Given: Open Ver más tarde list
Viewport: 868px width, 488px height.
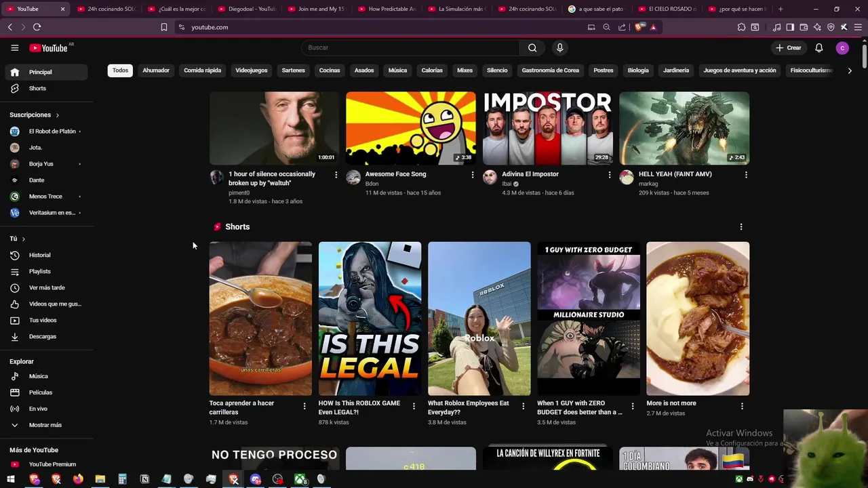Looking at the screenshot, I should 46,287.
